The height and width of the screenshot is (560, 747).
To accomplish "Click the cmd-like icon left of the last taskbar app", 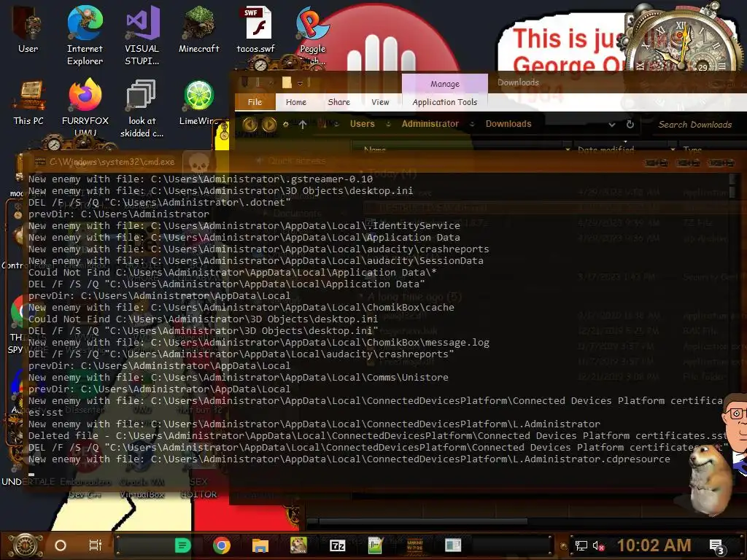I will [414, 545].
